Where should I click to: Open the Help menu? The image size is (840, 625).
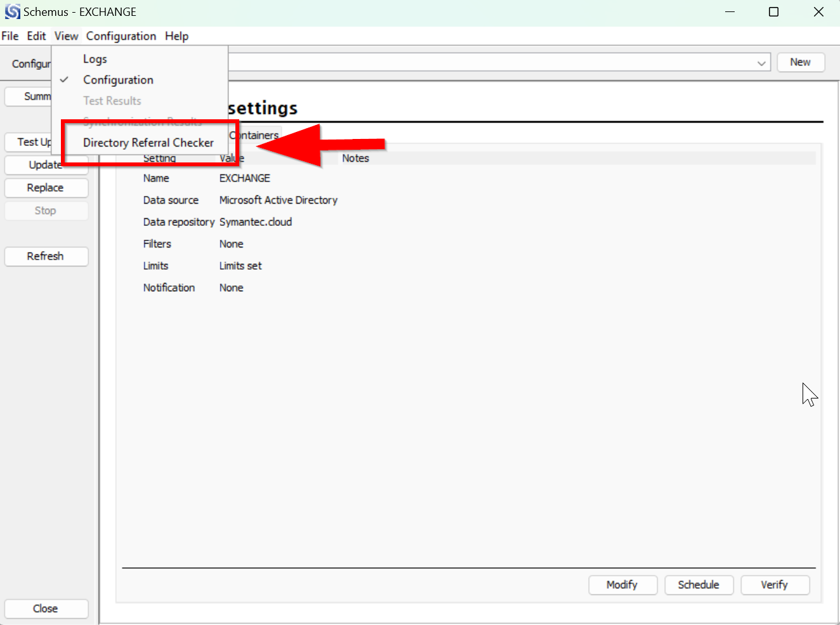[176, 36]
